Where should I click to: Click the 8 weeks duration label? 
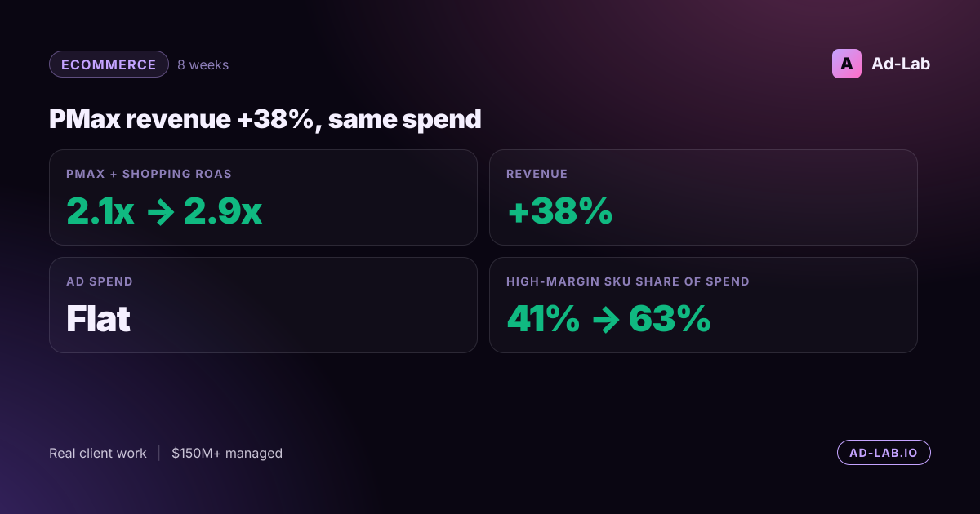(203, 64)
